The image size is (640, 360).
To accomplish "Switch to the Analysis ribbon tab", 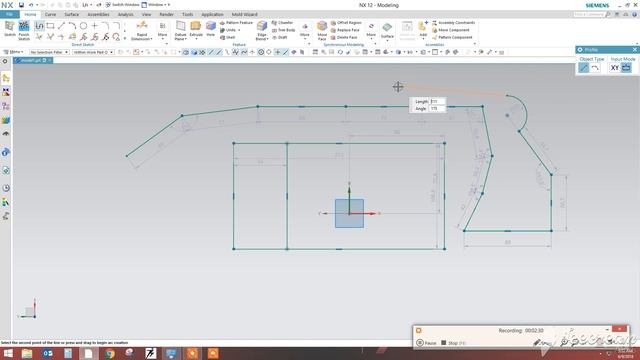I will point(125,14).
